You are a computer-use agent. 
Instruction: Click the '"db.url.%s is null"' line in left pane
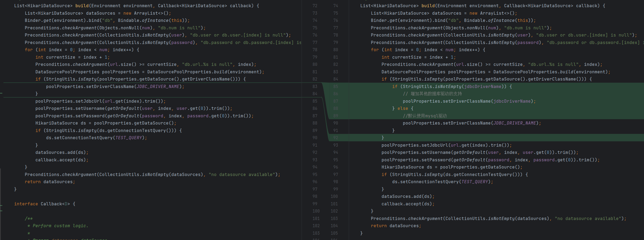[146, 65]
